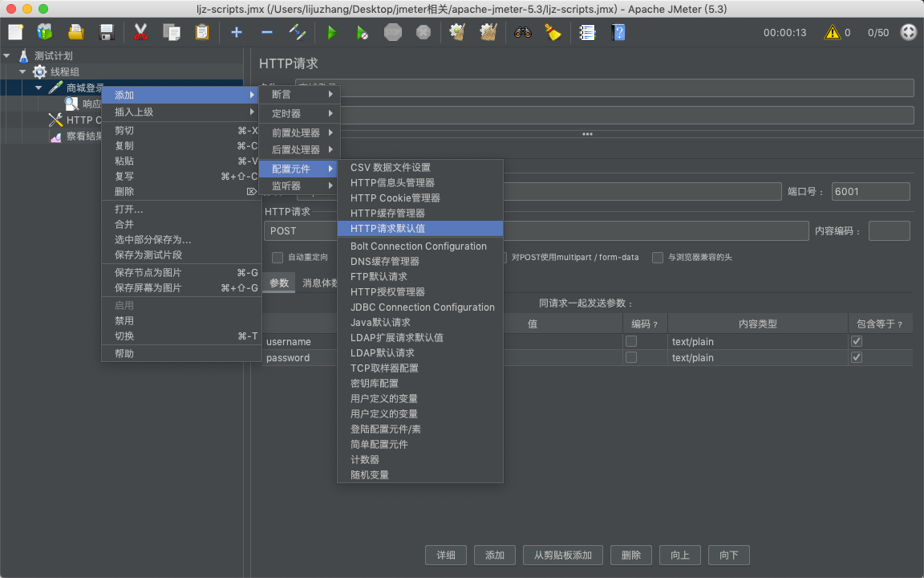
Task: Tick the 自动重定向 checkbox
Action: (277, 257)
